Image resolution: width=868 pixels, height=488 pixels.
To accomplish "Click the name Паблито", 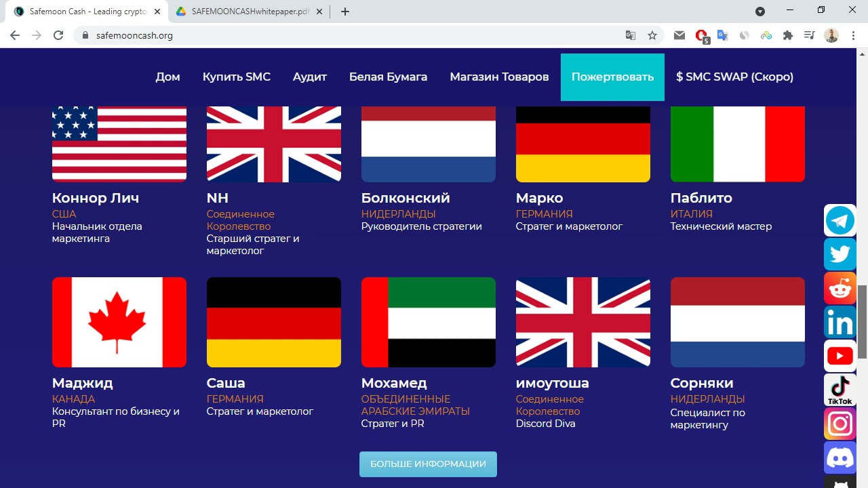I will (x=701, y=198).
